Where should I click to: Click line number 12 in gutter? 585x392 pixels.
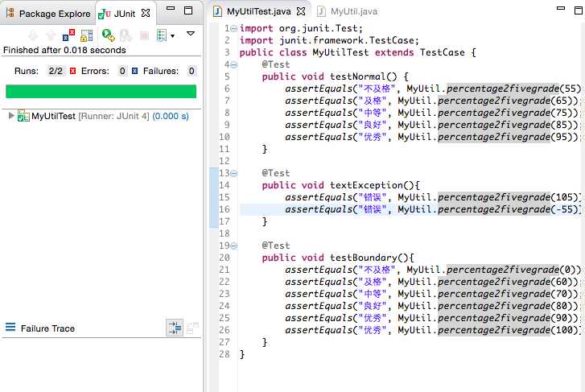tap(225, 161)
